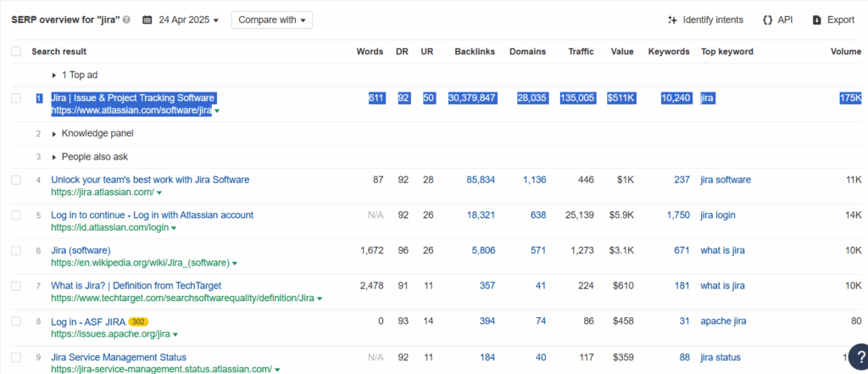This screenshot has height=374, width=868.
Task: Click the sparkle icon in Identify intents
Action: [x=672, y=20]
